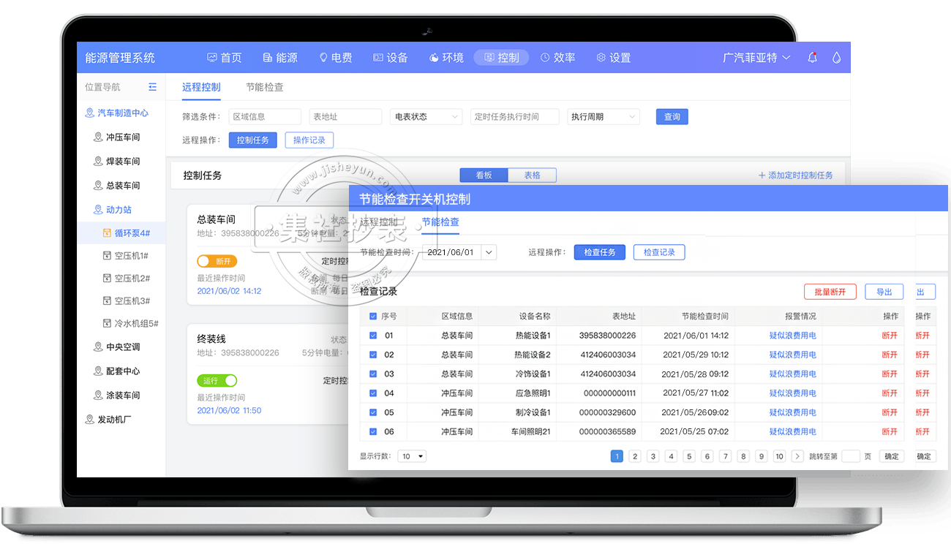Toggle the 运行 switch for 终装线
Image resolution: width=951 pixels, height=560 pixels.
[217, 381]
